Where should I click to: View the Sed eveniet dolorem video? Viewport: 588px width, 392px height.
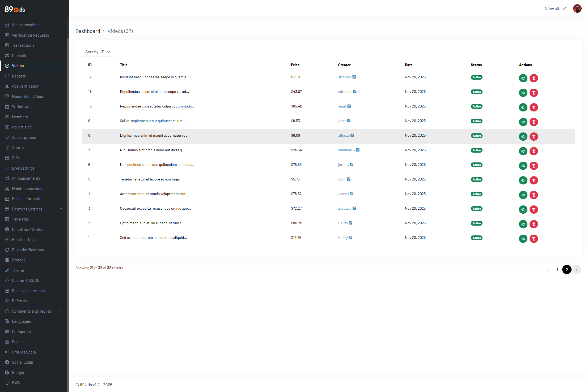(523, 239)
